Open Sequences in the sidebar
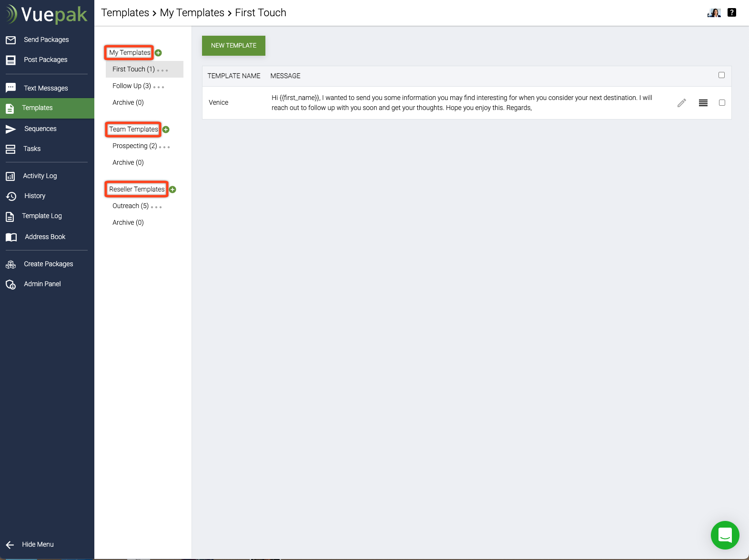Viewport: 749px width, 560px height. [40, 129]
